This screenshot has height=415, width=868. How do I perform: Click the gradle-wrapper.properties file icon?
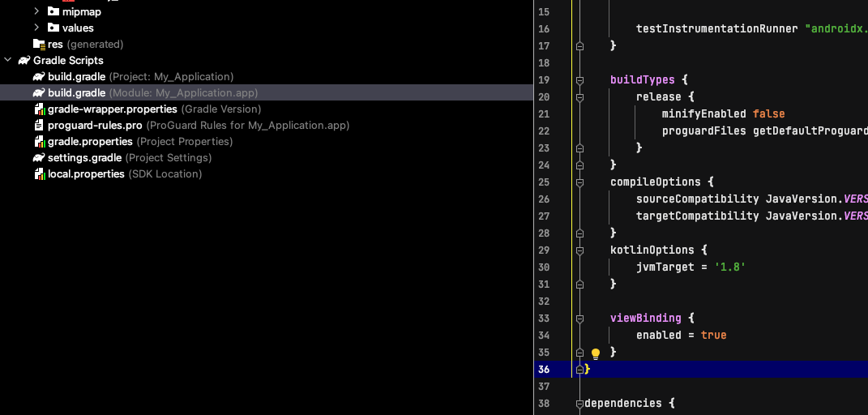click(39, 109)
